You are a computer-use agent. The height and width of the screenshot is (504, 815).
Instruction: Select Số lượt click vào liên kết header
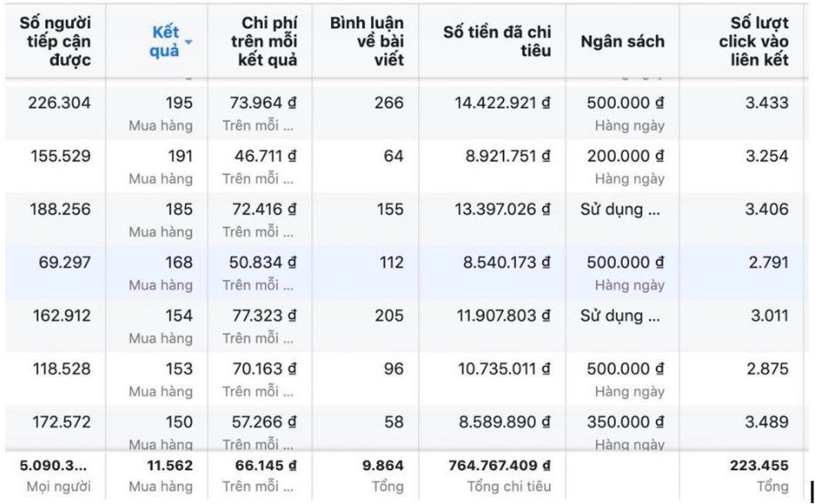(x=753, y=41)
